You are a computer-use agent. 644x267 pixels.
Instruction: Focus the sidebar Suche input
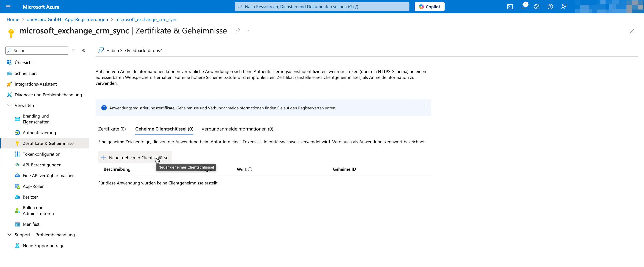(37, 50)
